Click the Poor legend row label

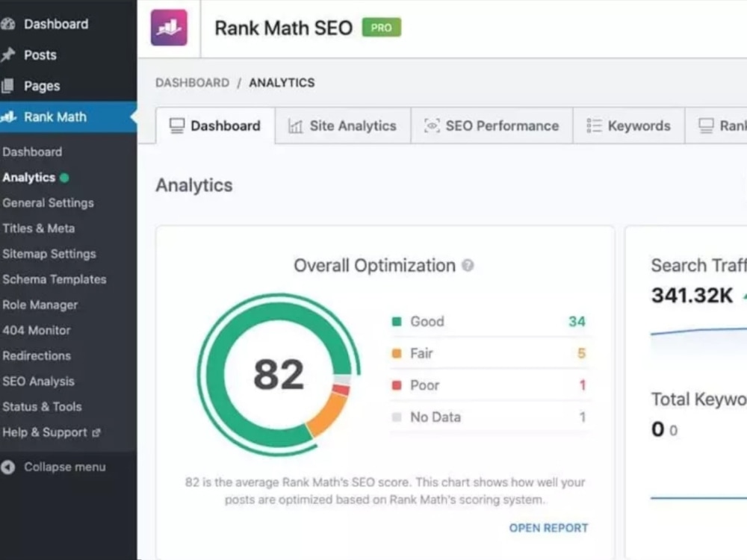[424, 385]
